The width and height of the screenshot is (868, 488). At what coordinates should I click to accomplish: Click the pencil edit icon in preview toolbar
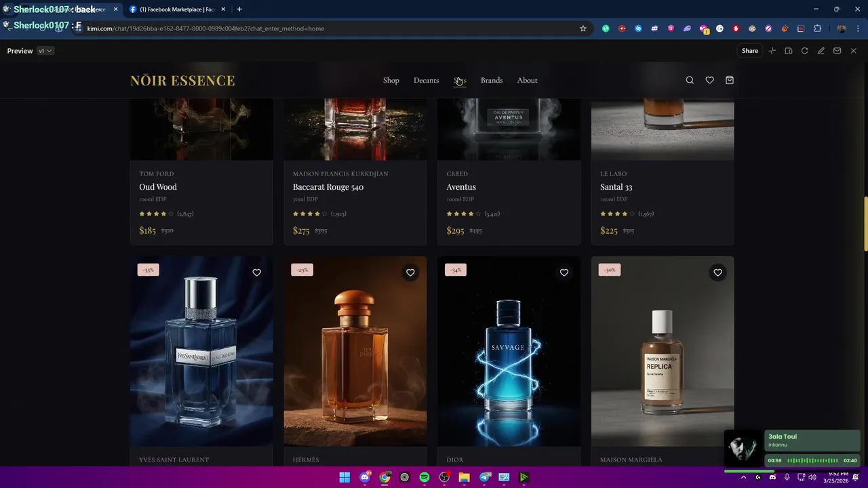point(821,51)
